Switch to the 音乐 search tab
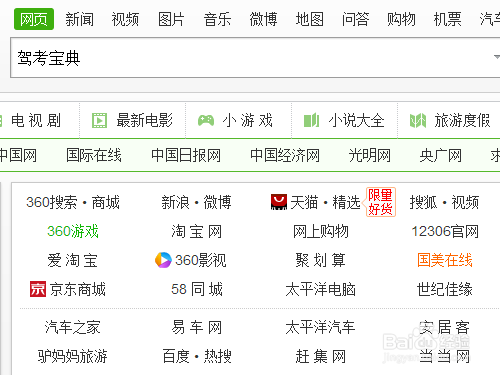The image size is (500, 375). [217, 19]
